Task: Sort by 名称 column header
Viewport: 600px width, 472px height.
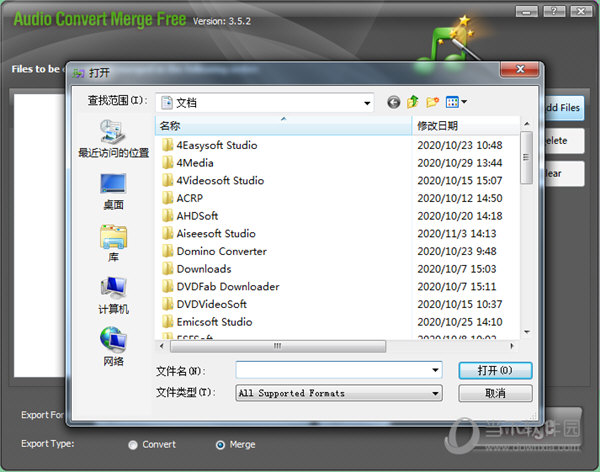Action: (284, 126)
